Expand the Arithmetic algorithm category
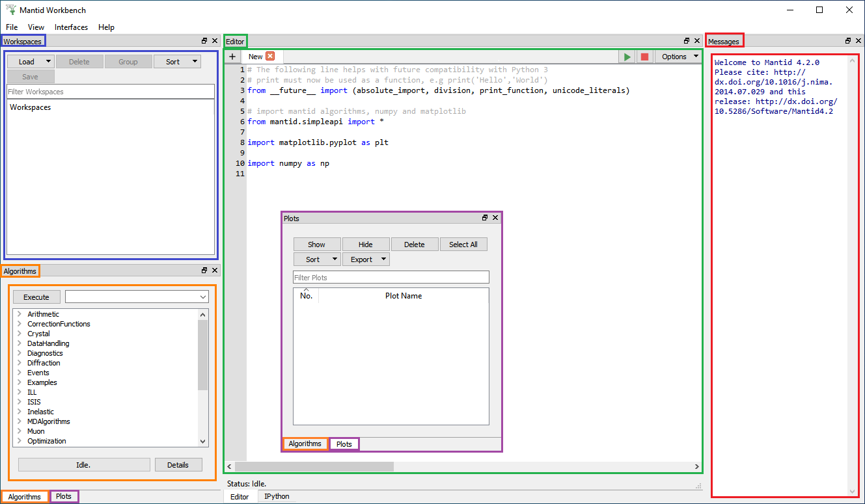This screenshot has height=504, width=865. coord(20,314)
